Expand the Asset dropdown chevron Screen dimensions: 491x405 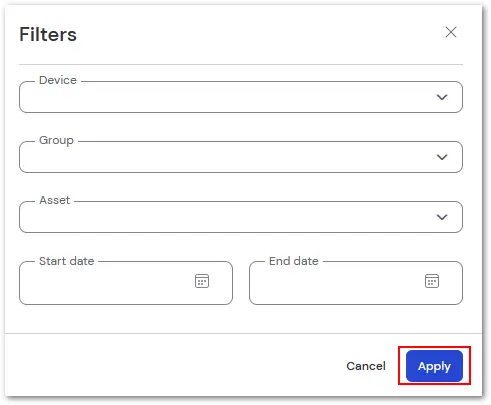coord(442,217)
